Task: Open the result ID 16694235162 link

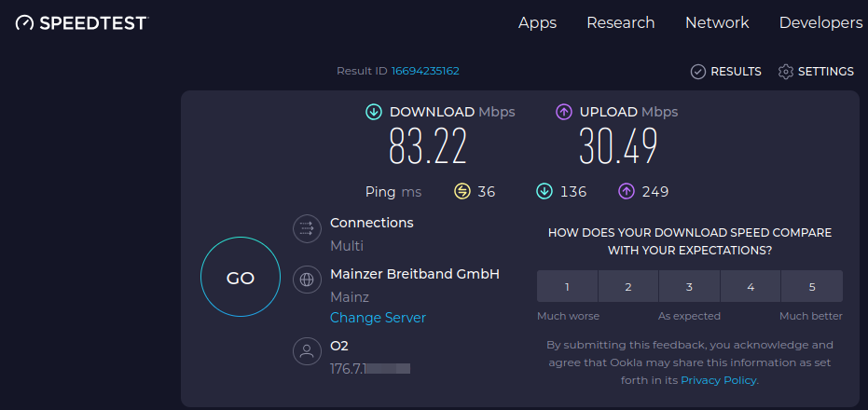Action: tap(425, 71)
